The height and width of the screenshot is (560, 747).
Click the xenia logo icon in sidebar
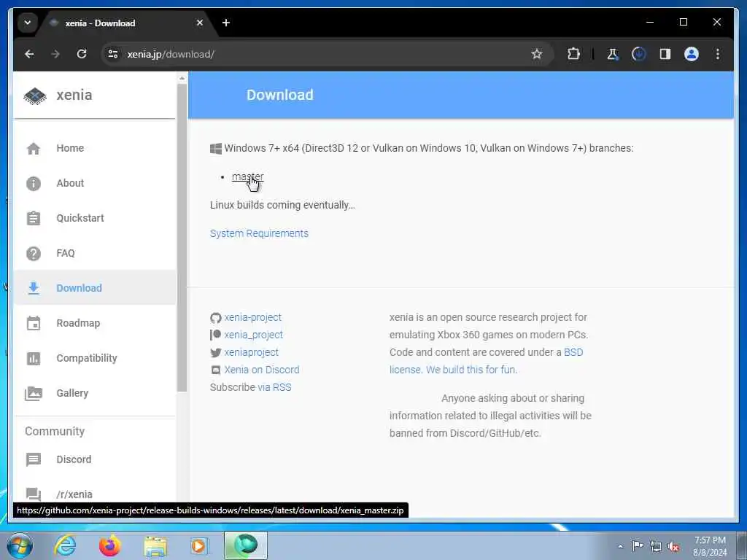click(35, 96)
